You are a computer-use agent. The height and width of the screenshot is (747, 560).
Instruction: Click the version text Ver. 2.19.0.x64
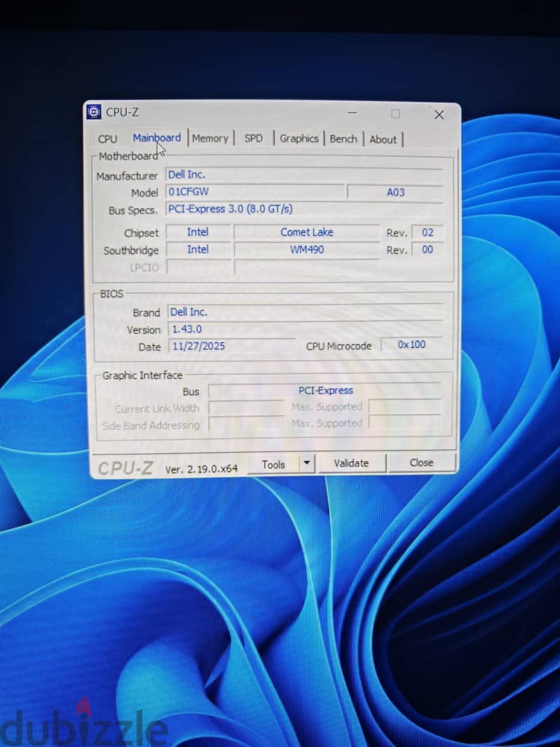click(201, 469)
